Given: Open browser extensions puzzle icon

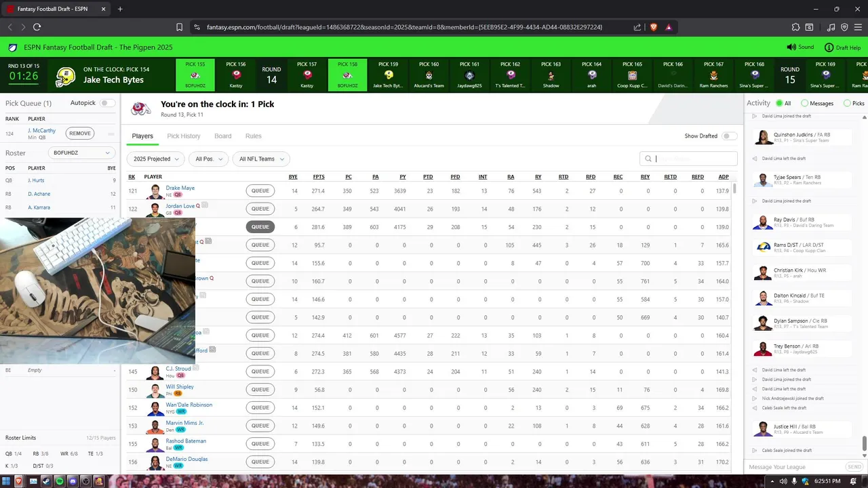Looking at the screenshot, I should tap(795, 27).
